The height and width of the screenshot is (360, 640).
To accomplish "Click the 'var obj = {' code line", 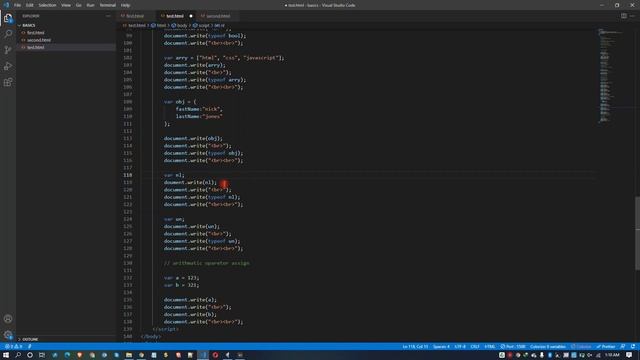I will point(180,102).
